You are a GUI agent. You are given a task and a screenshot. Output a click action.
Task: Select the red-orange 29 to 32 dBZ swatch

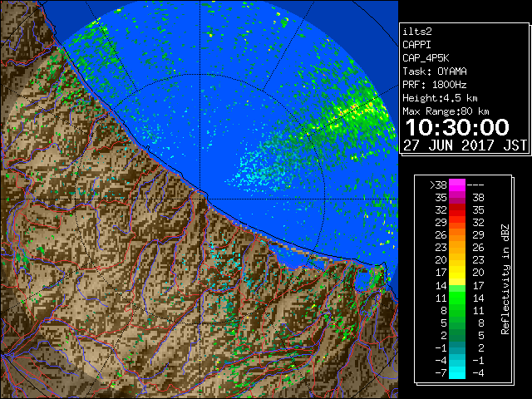(457, 223)
